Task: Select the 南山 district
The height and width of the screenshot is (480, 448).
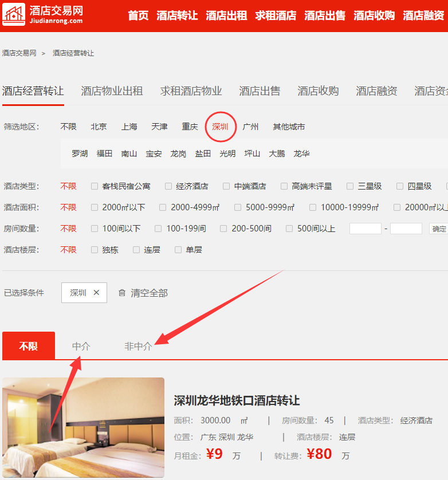Action: point(129,154)
